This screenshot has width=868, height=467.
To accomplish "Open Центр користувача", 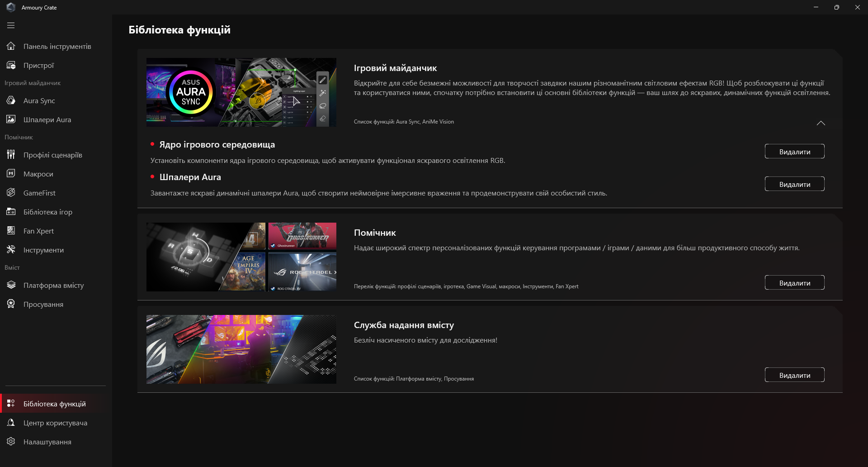I will click(x=56, y=423).
